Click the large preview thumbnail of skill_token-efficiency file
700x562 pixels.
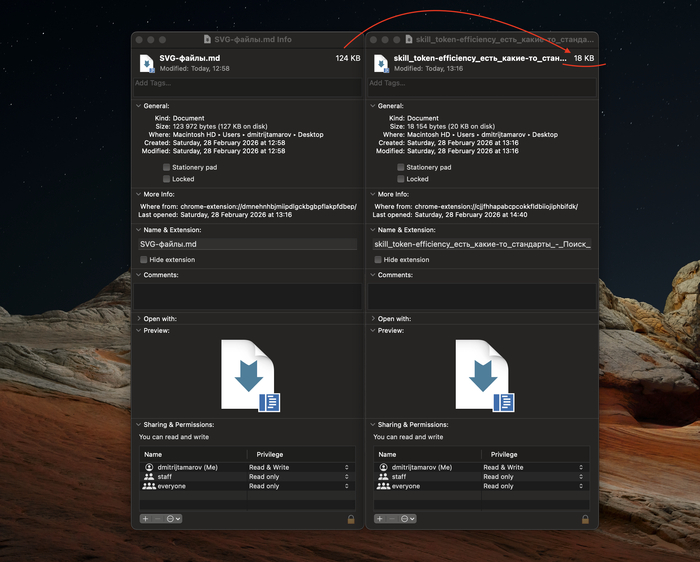485,375
